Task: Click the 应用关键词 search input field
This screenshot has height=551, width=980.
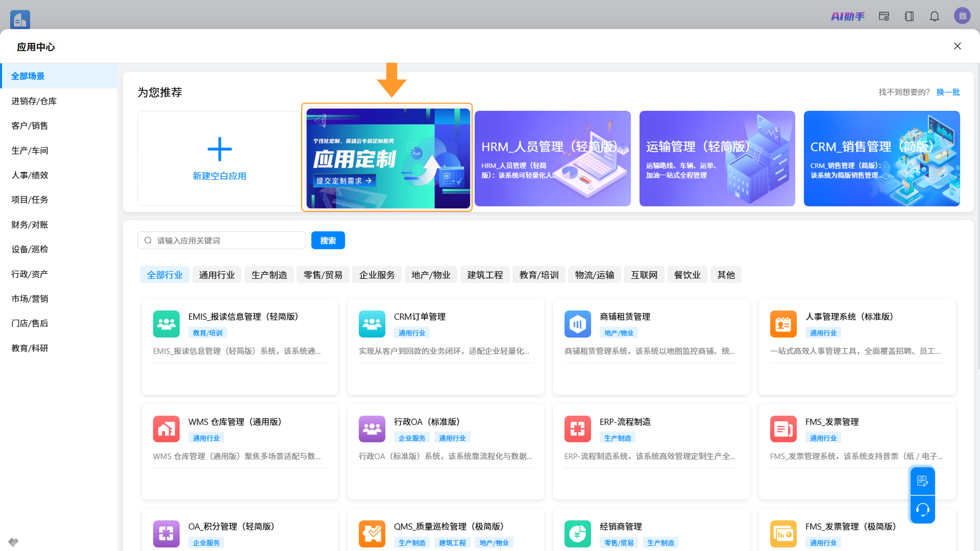Action: pos(222,241)
